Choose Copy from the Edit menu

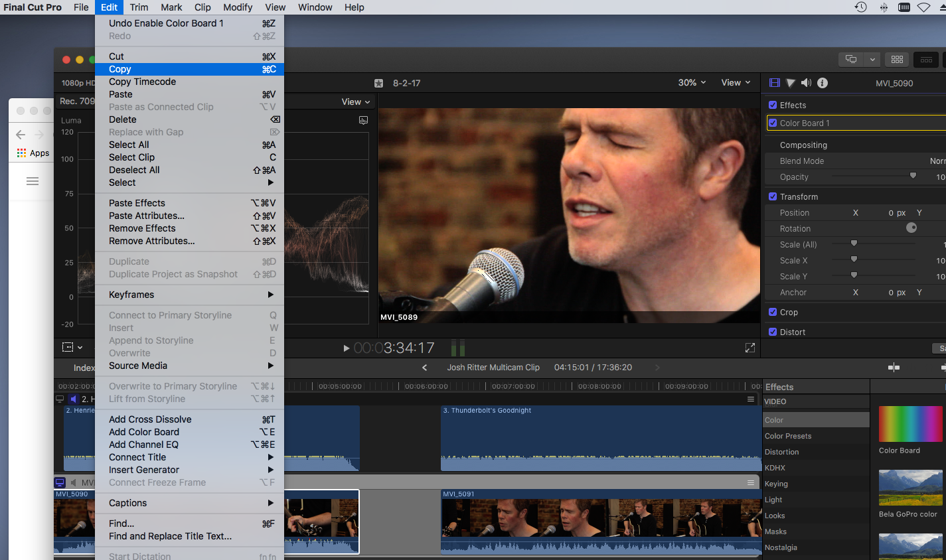point(120,69)
